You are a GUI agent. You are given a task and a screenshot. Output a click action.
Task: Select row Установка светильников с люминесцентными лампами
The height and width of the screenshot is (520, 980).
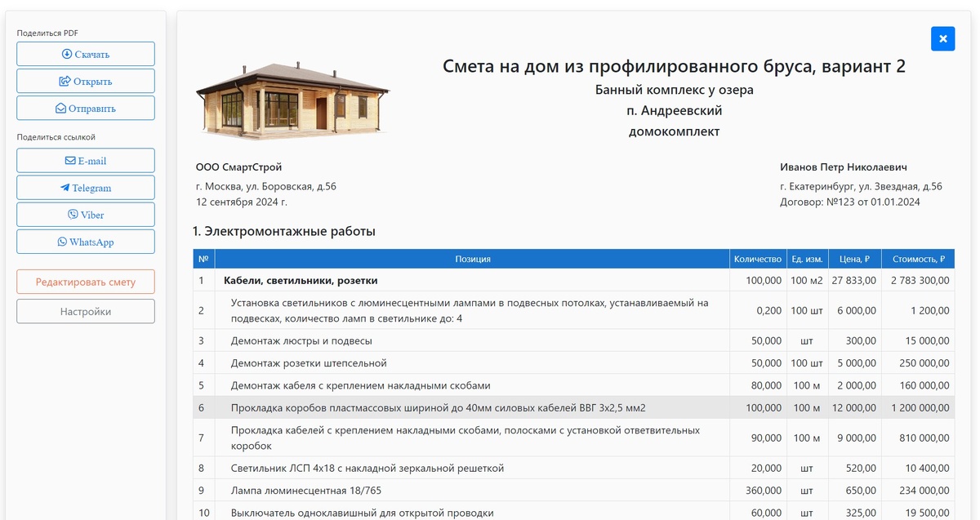[574, 310]
